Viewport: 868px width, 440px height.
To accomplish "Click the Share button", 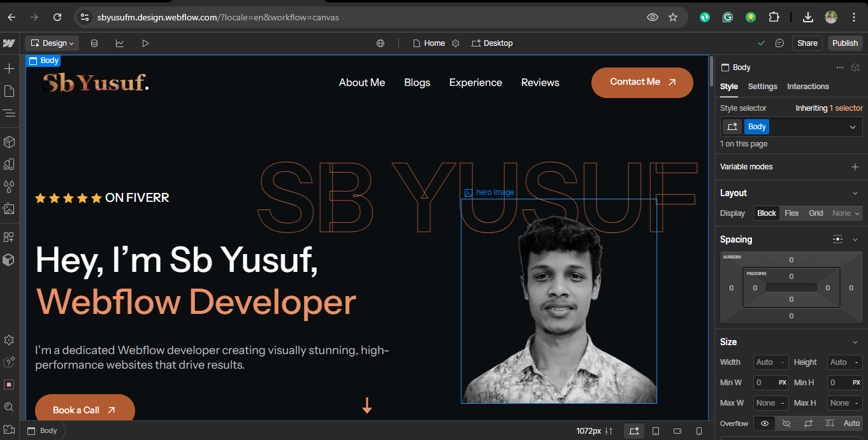I will click(807, 43).
